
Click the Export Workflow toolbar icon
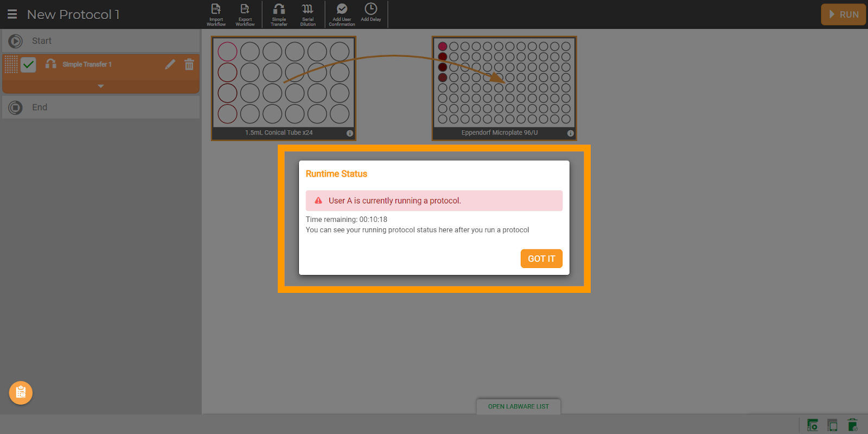click(245, 14)
